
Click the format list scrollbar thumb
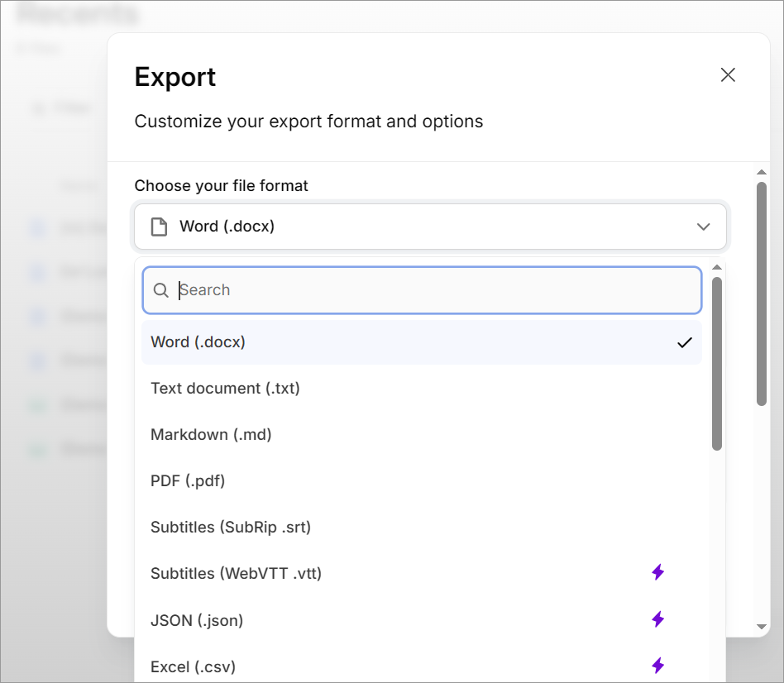[x=717, y=364]
